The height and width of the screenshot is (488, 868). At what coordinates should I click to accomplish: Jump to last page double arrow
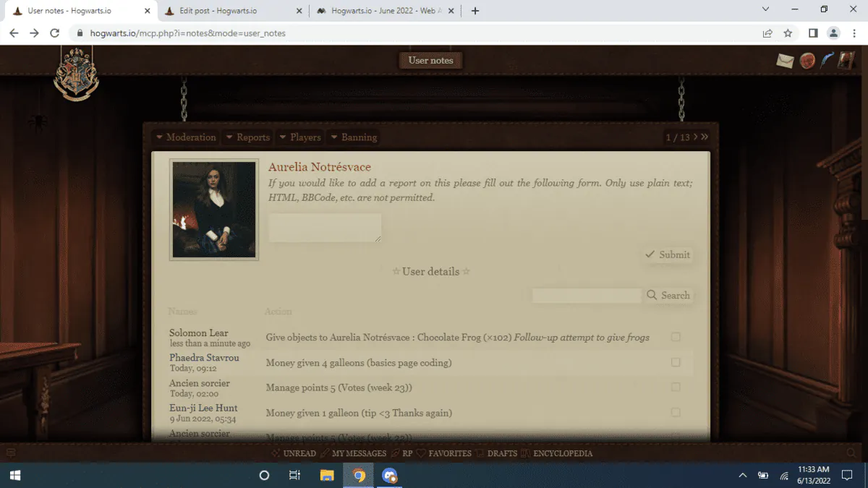(x=705, y=137)
